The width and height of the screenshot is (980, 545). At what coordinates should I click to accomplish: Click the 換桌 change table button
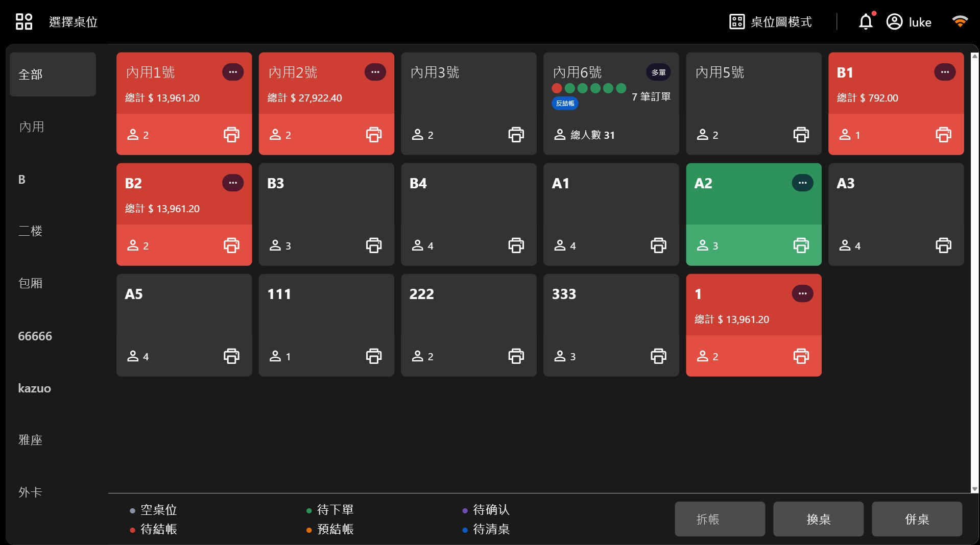pyautogui.click(x=819, y=519)
